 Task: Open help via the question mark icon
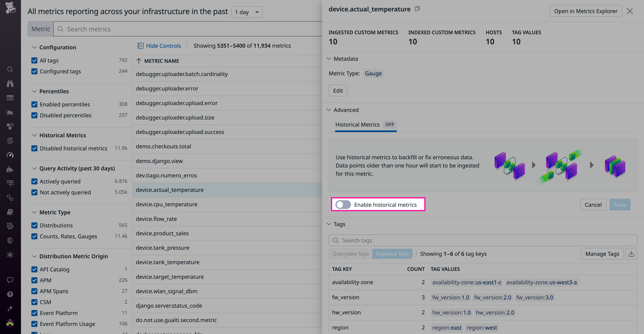(10, 294)
